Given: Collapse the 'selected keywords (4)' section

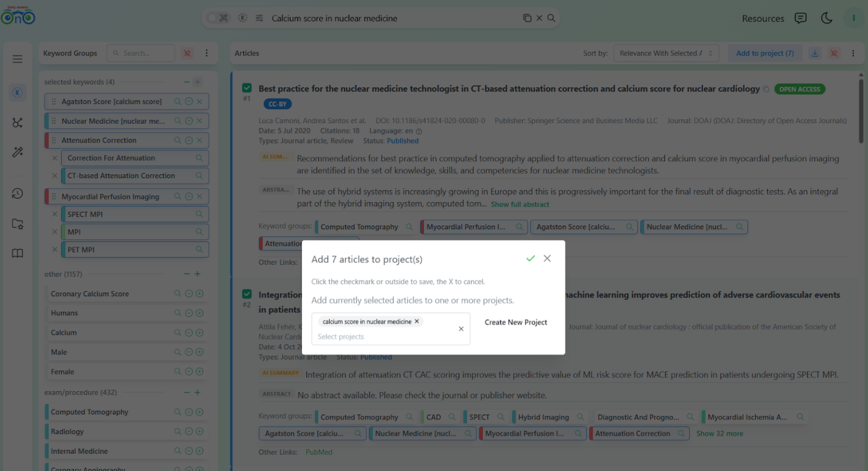Looking at the screenshot, I should click(186, 82).
